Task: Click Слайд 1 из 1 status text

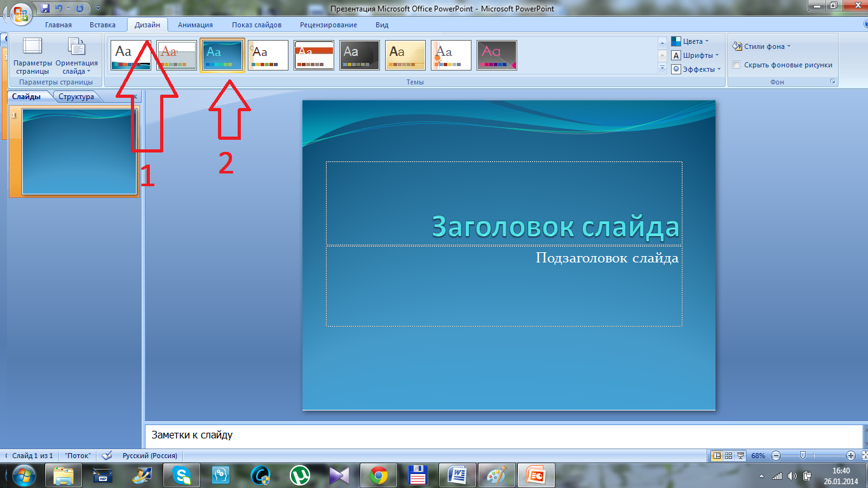Action: (32, 456)
